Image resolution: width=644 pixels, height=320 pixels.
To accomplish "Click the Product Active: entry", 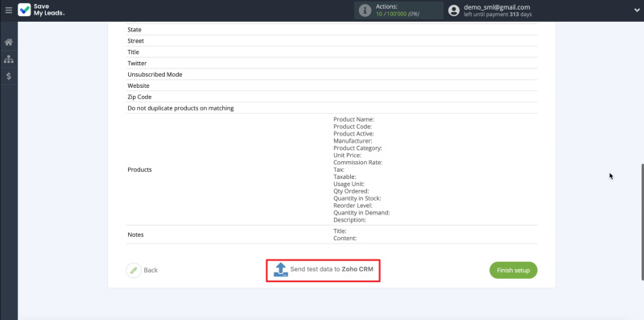I will 353,134.
